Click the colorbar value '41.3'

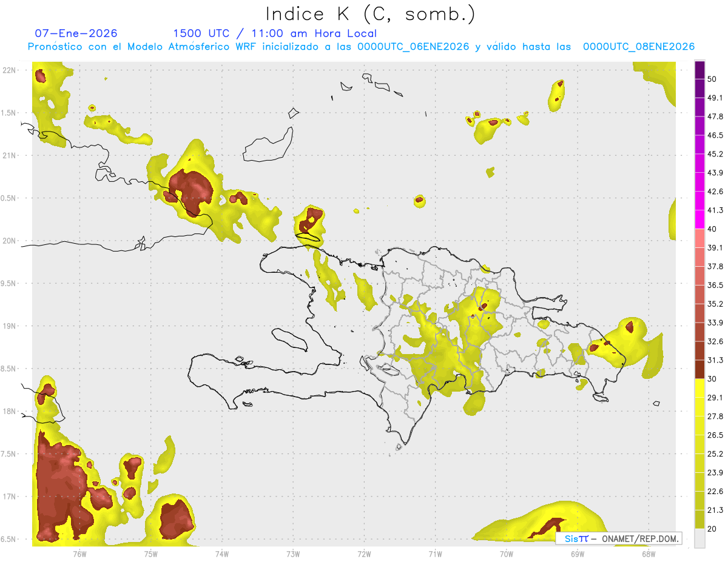coord(715,210)
